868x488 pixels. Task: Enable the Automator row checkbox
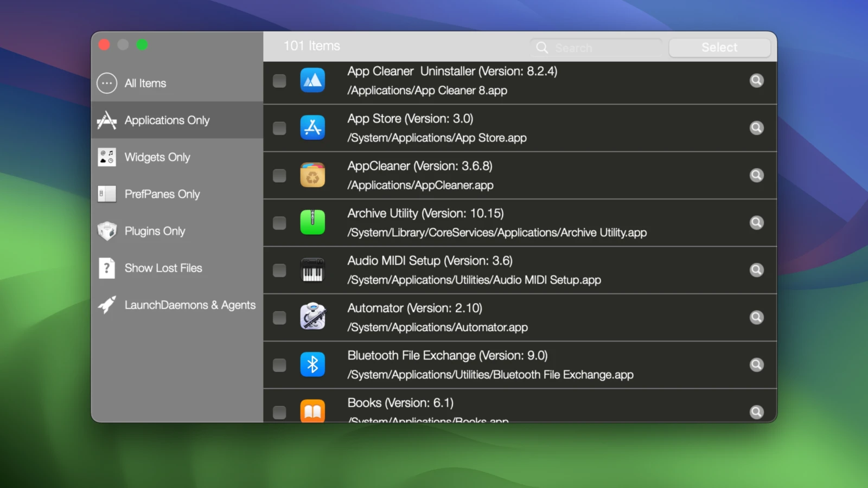point(279,317)
